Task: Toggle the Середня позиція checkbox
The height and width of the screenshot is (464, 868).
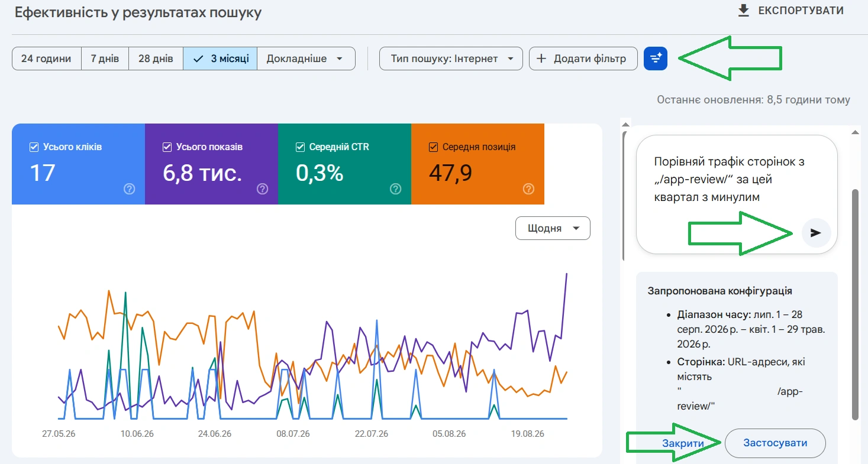Action: coord(433,147)
